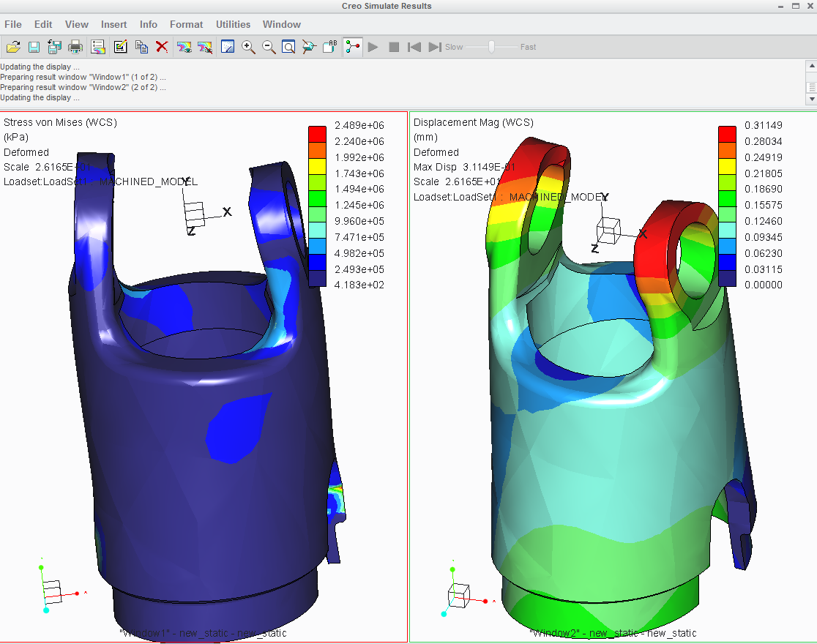
Task: Select the 'Displacement Mag (WCS)' title
Action: click(474, 122)
